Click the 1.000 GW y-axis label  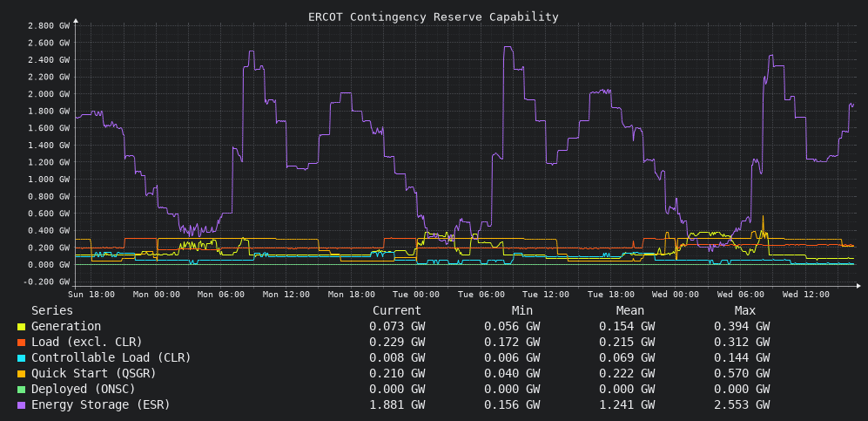[50, 180]
